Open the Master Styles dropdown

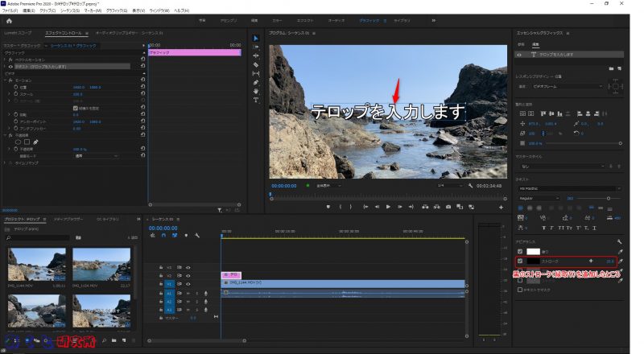pyautogui.click(x=562, y=167)
